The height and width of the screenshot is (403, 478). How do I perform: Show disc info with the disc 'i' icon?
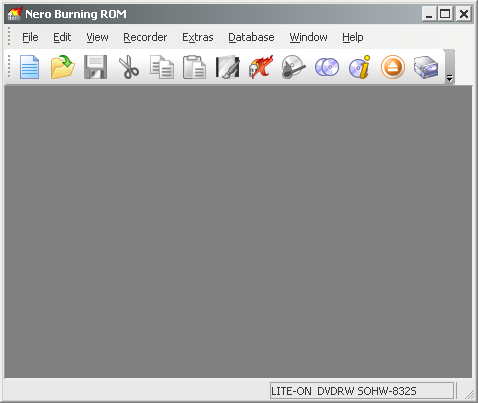(x=360, y=67)
